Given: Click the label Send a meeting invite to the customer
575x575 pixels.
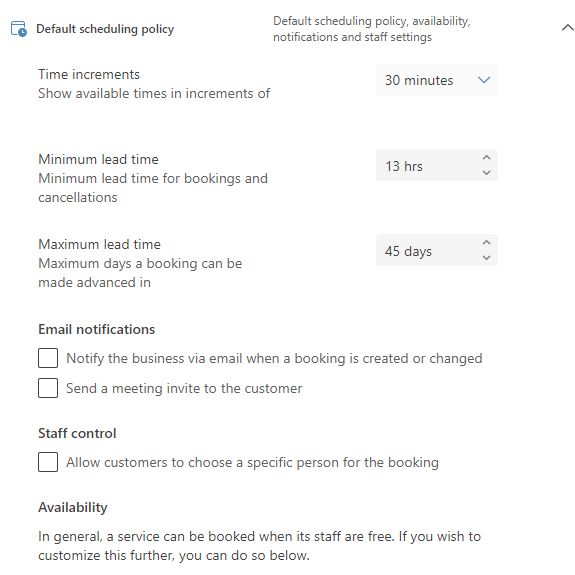Looking at the screenshot, I should pos(184,388).
